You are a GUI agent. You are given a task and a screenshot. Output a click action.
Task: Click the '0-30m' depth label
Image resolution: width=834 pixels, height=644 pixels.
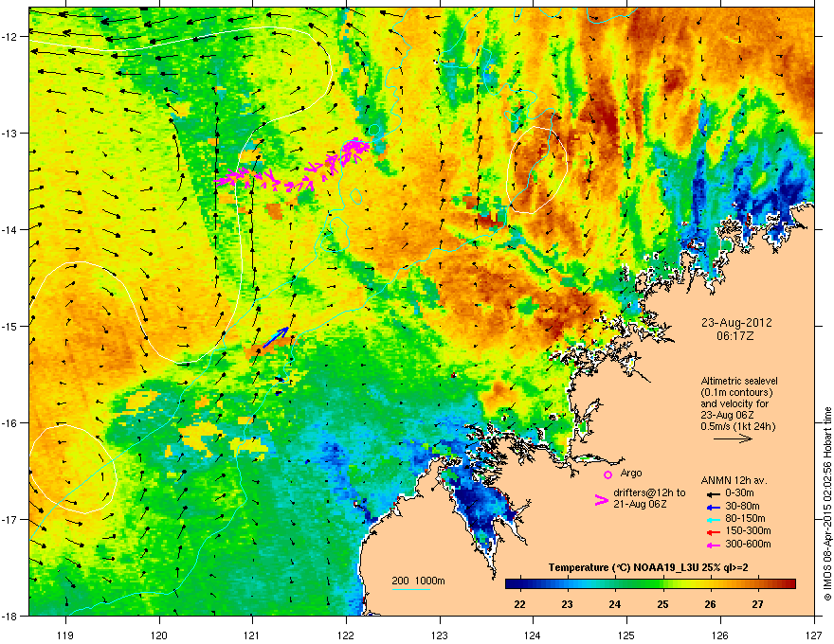point(739,493)
